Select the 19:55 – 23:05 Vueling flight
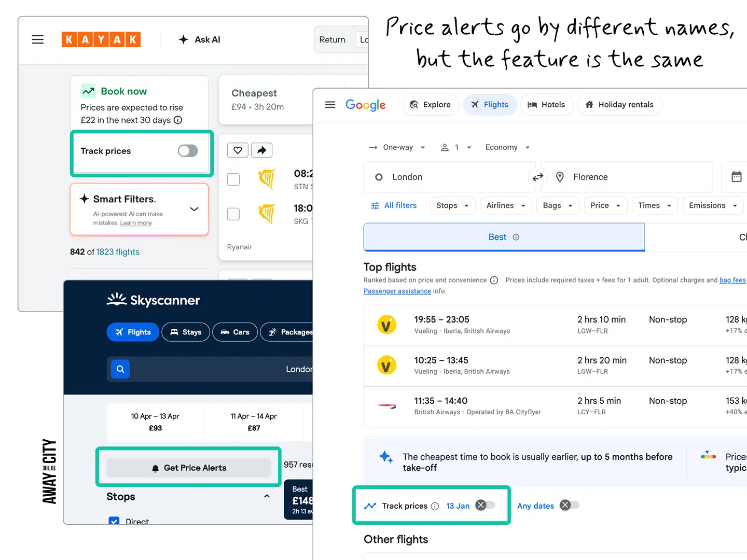Screen dimensions: 747x560 555,325
